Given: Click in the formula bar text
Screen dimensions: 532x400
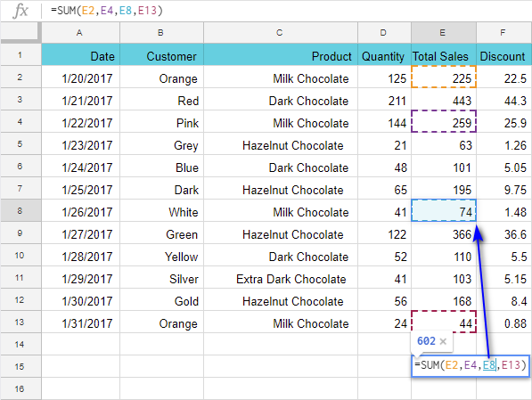Looking at the screenshot, I should 107,11.
